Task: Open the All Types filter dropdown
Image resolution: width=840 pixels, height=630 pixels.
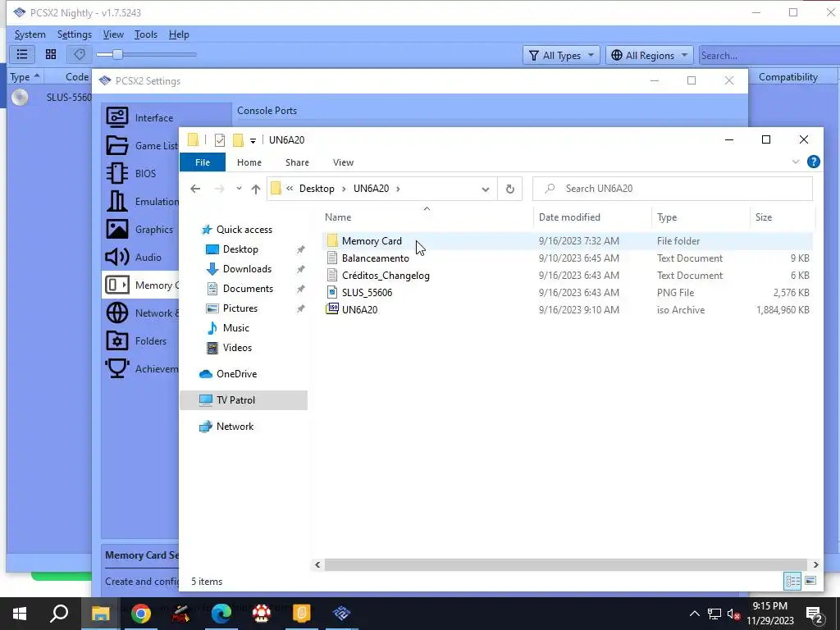Action: coord(561,55)
